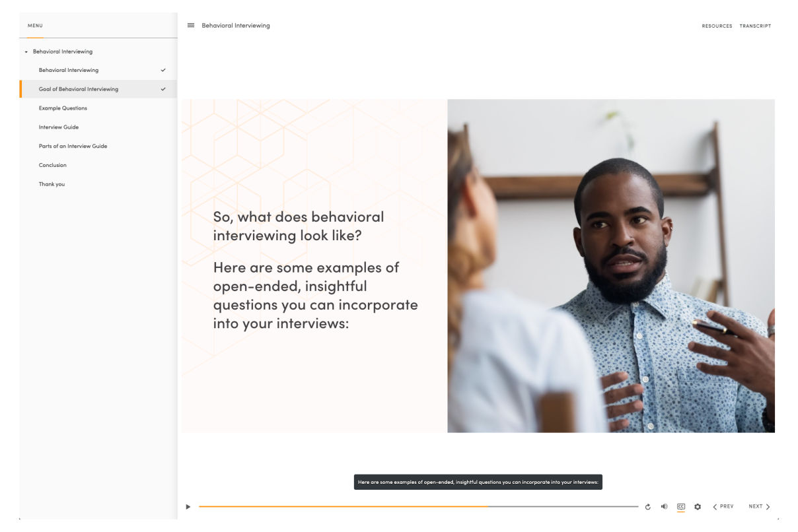Viewport: 798px width, 532px height.
Task: Go to previous slide with PREV
Action: point(723,507)
